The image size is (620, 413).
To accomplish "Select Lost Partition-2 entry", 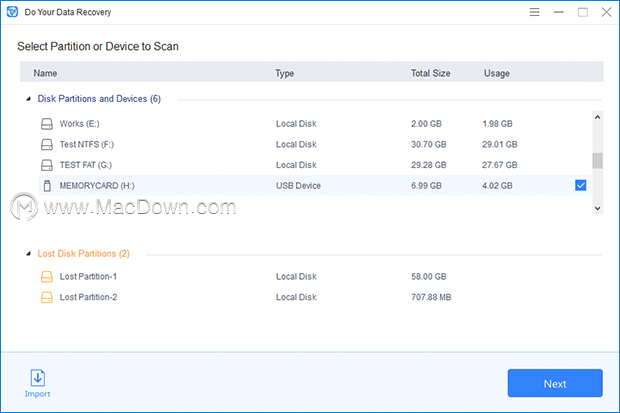I will click(88, 297).
